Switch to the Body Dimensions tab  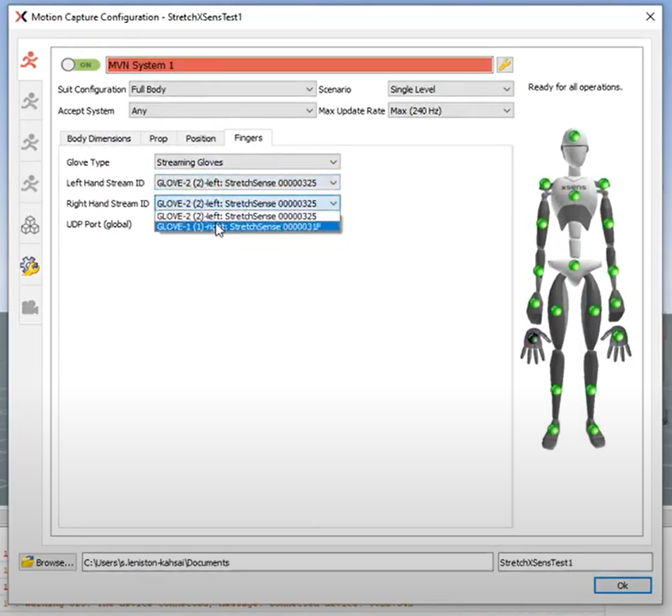[x=99, y=139]
